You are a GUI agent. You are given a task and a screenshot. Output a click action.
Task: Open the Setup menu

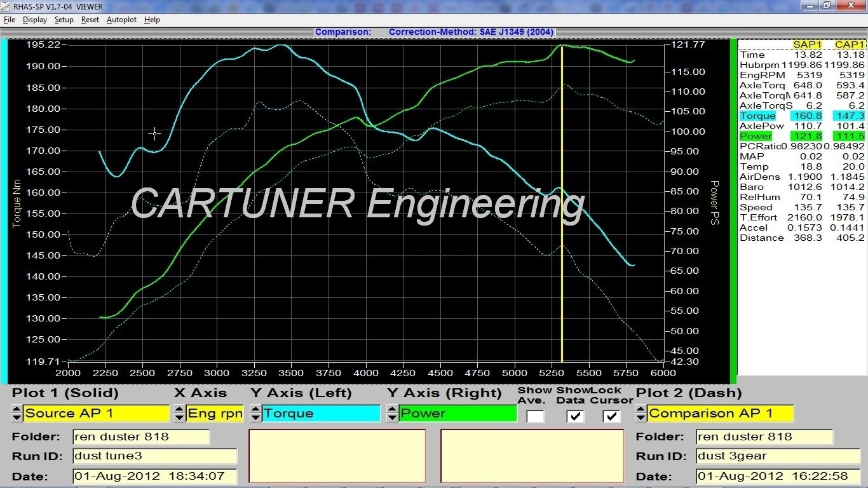pyautogui.click(x=64, y=20)
